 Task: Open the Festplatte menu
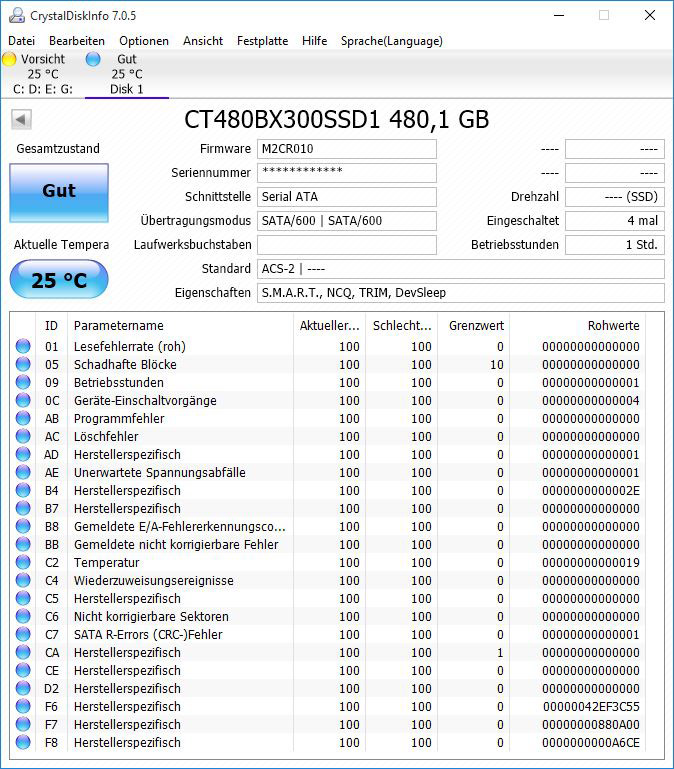click(x=262, y=41)
